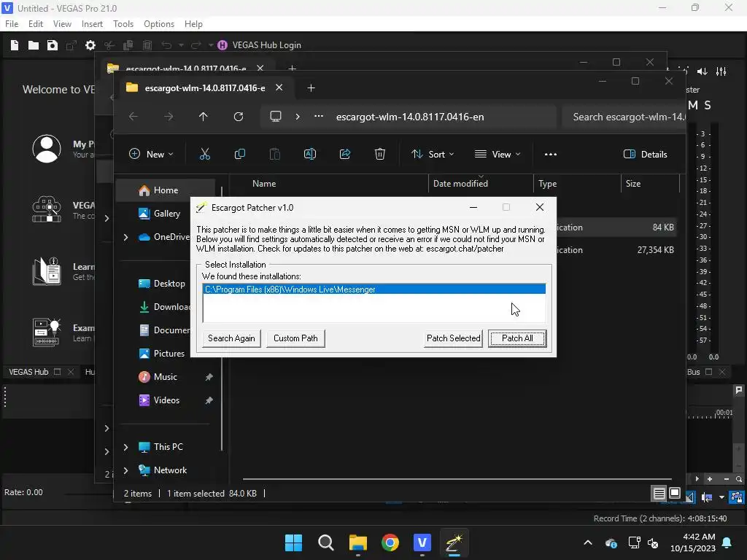The width and height of the screenshot is (747, 560).
Task: Open Videos in Explorer sidebar
Action: coord(167,400)
